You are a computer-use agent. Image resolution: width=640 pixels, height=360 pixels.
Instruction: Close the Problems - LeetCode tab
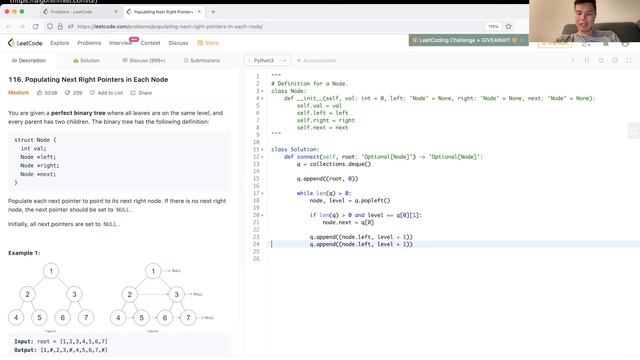(116, 12)
